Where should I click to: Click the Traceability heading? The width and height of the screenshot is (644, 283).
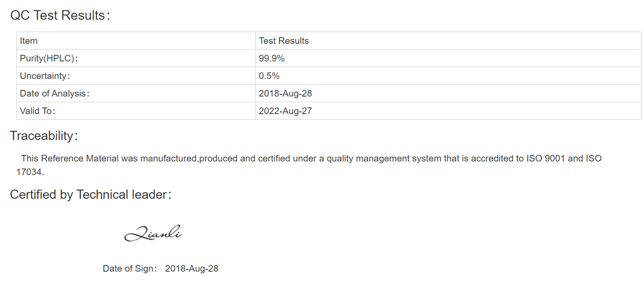pos(44,136)
